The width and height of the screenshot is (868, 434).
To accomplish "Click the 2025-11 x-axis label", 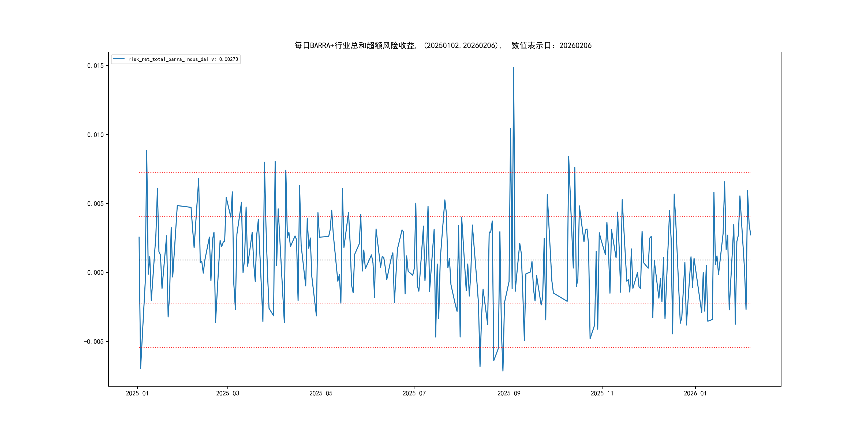I will [602, 393].
